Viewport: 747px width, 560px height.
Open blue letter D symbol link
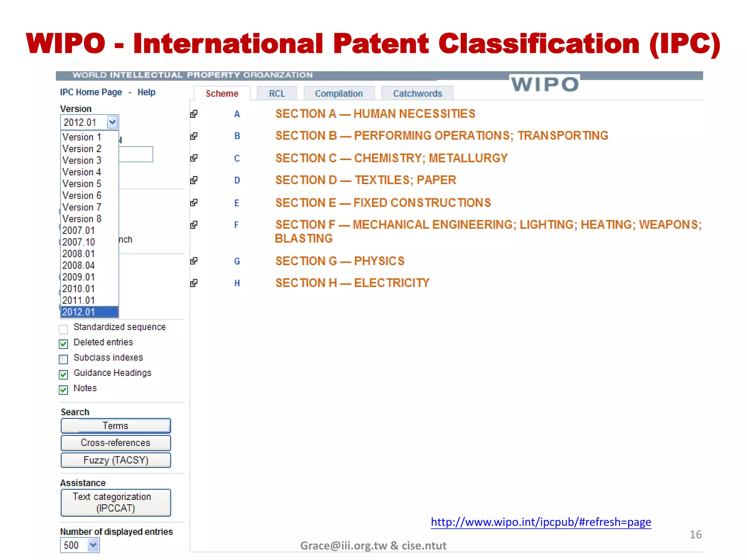[237, 180]
